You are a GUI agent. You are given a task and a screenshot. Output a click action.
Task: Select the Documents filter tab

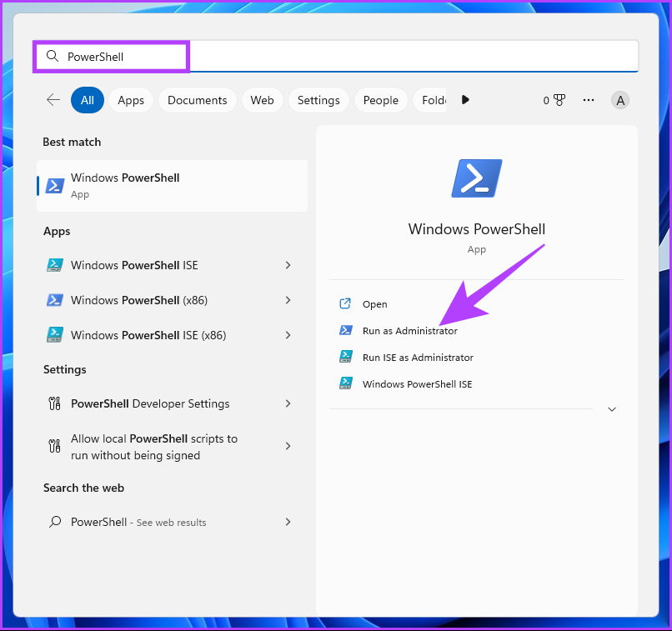click(197, 100)
